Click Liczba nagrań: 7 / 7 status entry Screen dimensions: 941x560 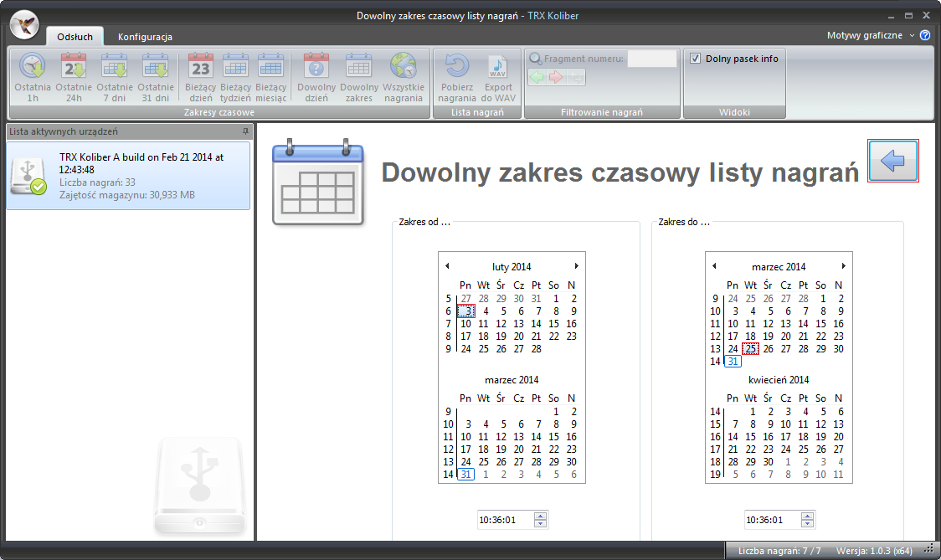[x=779, y=551]
